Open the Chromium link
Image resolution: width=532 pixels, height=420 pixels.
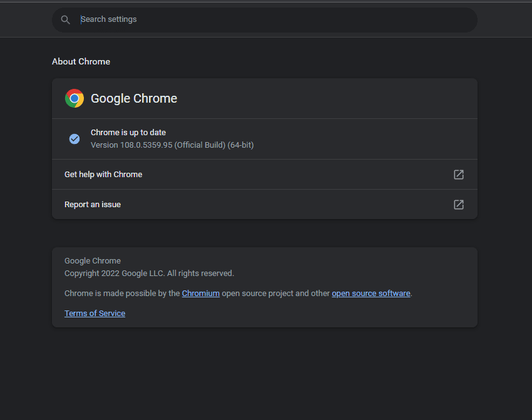pyautogui.click(x=201, y=294)
